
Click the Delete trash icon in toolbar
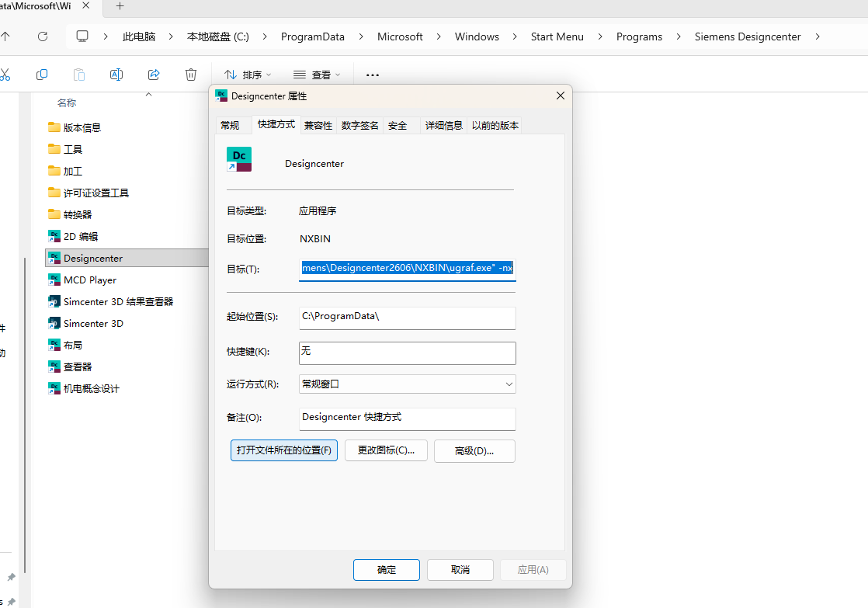pos(191,75)
